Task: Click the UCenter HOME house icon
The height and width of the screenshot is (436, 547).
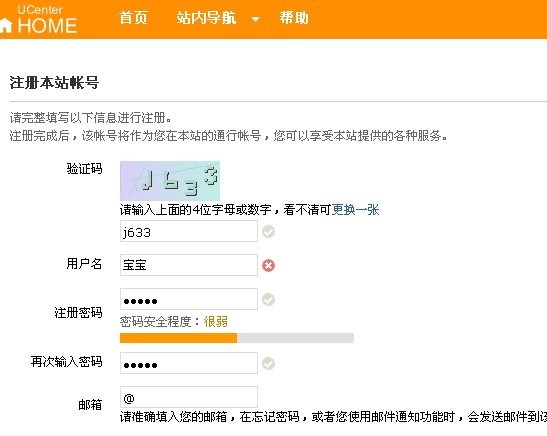Action: (6, 26)
